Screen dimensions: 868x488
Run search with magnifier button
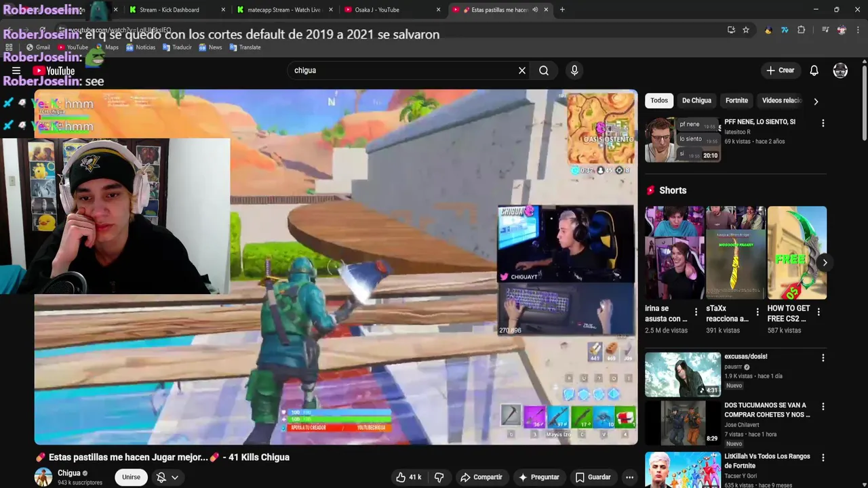[544, 70]
